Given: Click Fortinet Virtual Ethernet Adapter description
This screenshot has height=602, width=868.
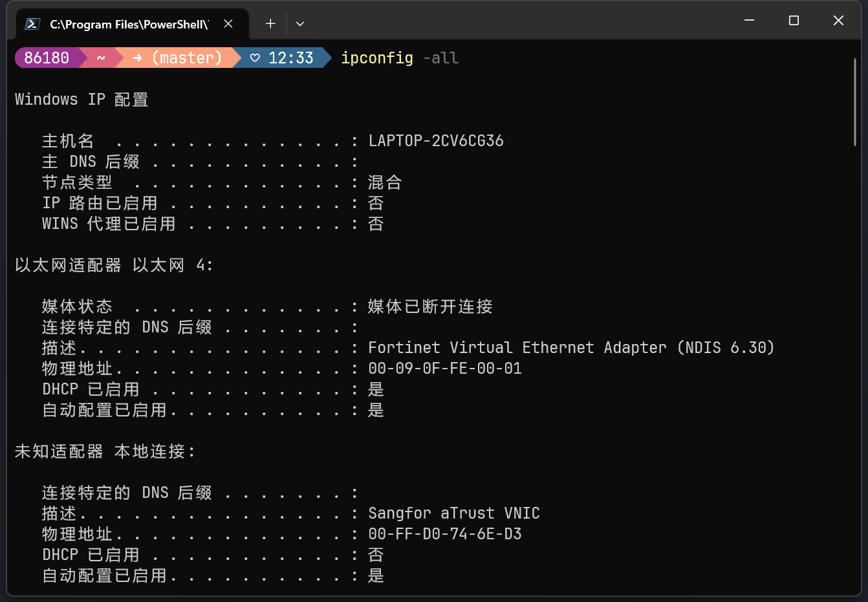Looking at the screenshot, I should point(571,348).
